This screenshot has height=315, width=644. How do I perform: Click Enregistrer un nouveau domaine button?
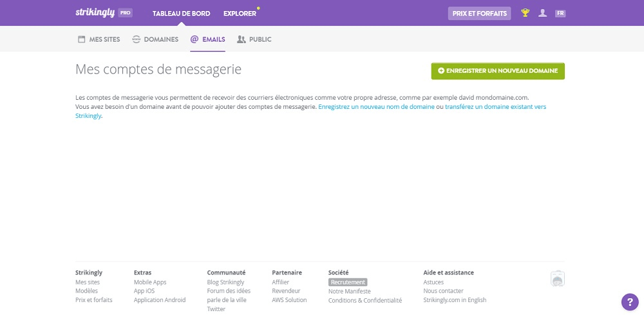[498, 71]
